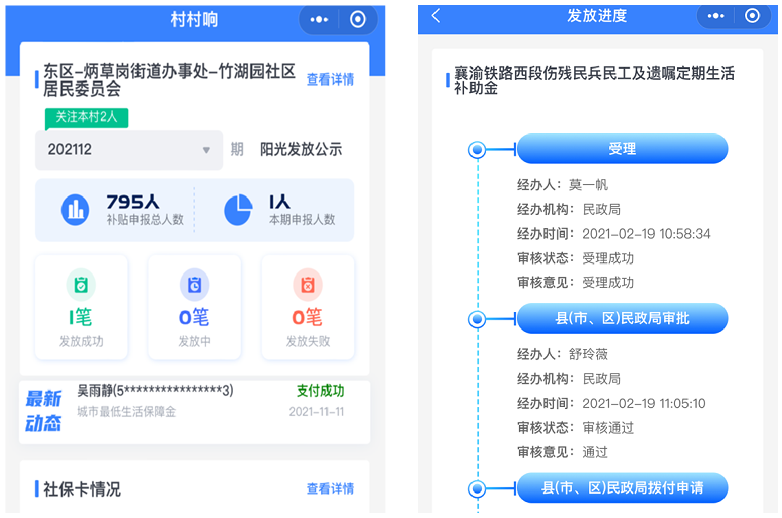Tap the circular close icon on 村村响 screen
Image resolution: width=782 pixels, height=518 pixels.
click(358, 19)
